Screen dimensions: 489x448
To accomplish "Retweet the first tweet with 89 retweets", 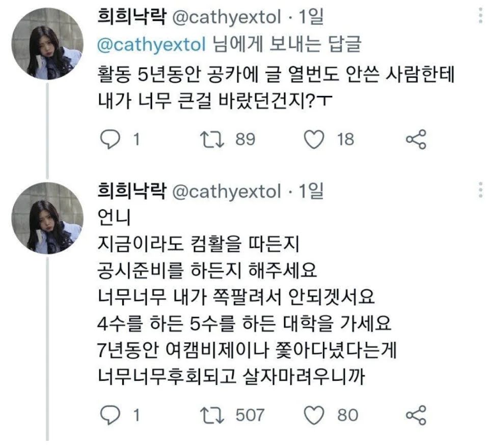I will [212, 140].
